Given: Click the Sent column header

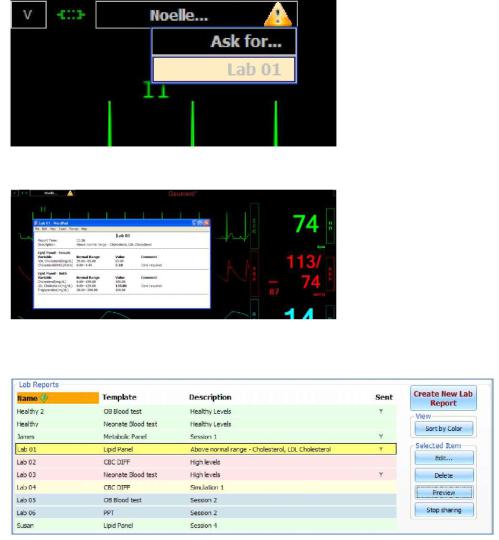Looking at the screenshot, I should pyautogui.click(x=384, y=397).
